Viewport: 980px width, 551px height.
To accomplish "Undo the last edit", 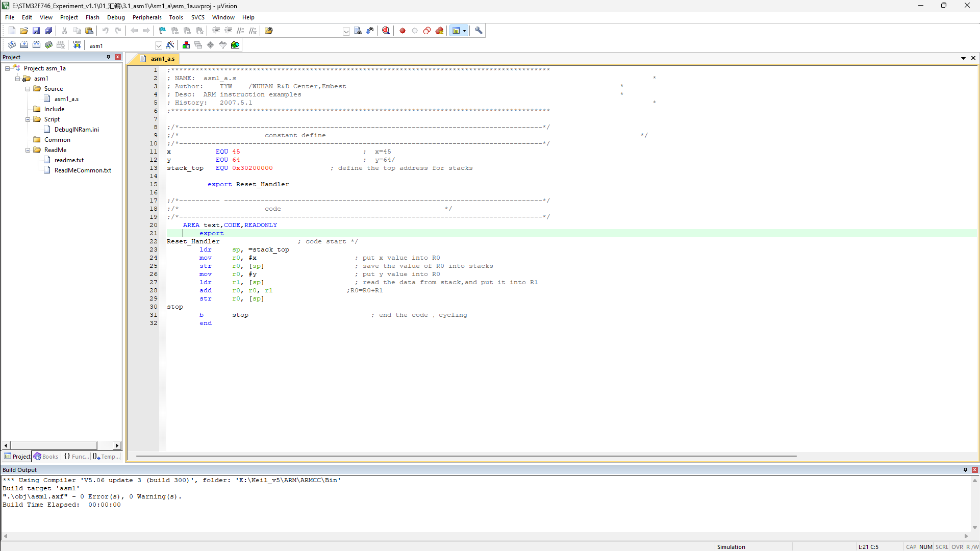I will pos(106,31).
